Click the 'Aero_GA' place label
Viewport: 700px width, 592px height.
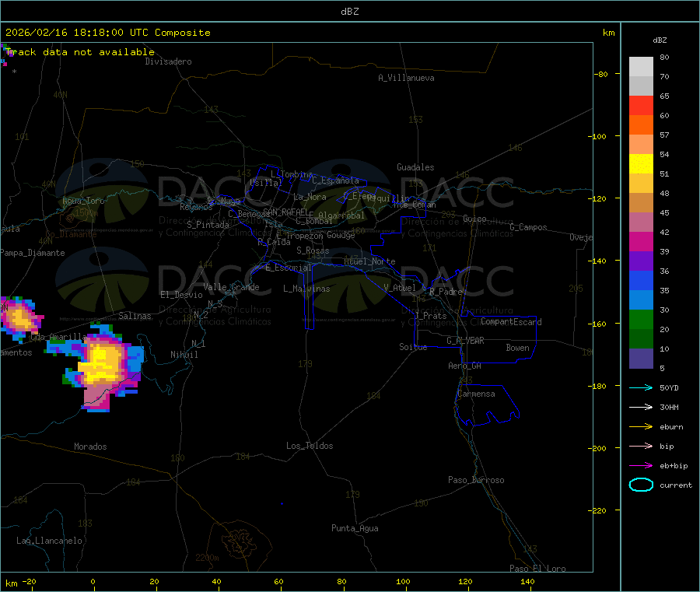tap(464, 366)
